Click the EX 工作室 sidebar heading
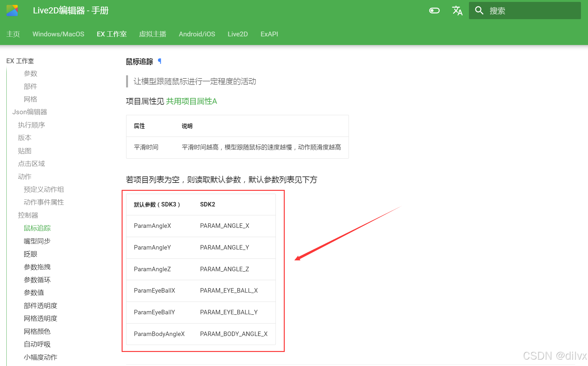Screen dimensions: 588x366 (x=20, y=61)
